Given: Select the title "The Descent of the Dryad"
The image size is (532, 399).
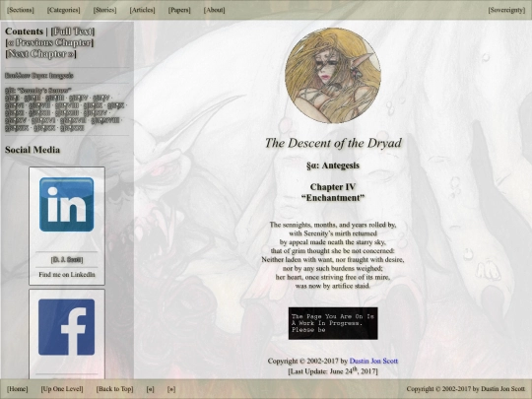Looking at the screenshot, I should 333,143.
